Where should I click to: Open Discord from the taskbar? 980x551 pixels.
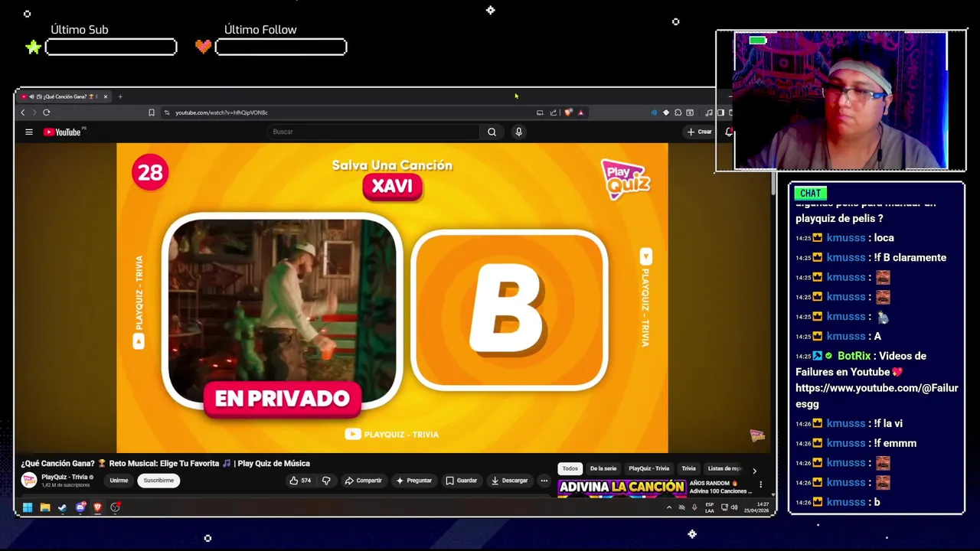click(80, 507)
